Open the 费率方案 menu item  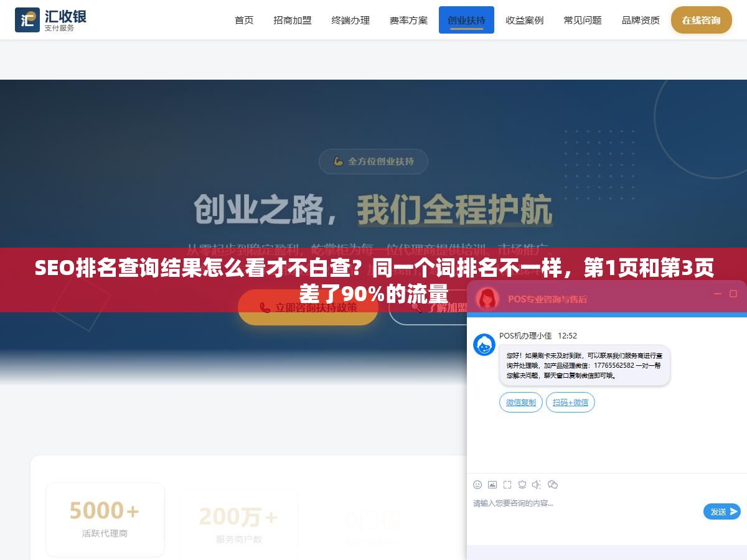408,20
